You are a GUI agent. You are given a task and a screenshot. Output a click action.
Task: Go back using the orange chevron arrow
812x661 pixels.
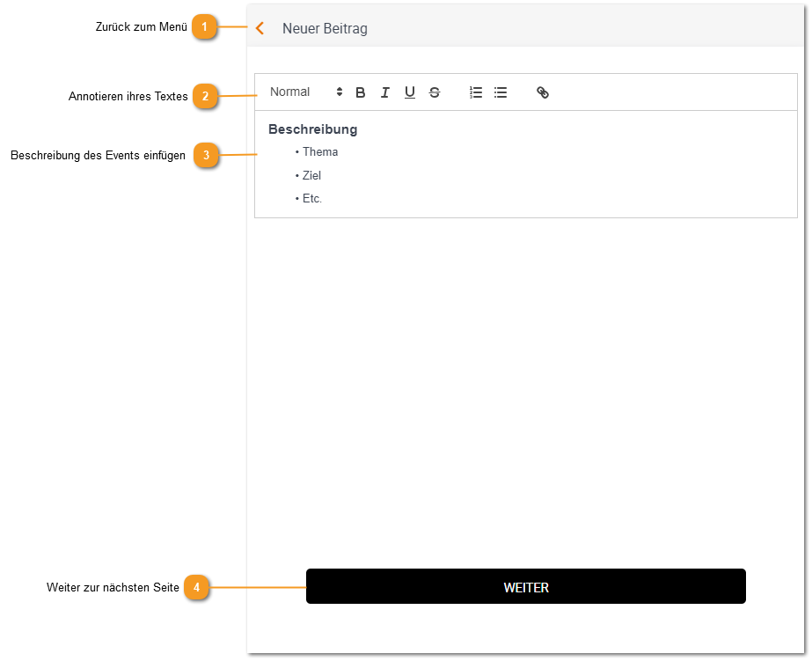tap(260, 28)
